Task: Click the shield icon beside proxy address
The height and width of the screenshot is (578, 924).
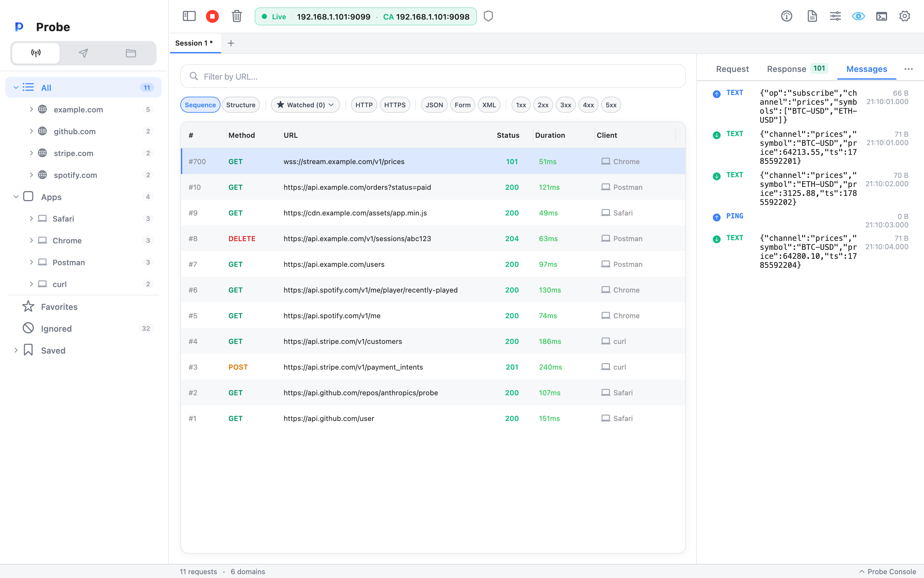Action: (488, 16)
